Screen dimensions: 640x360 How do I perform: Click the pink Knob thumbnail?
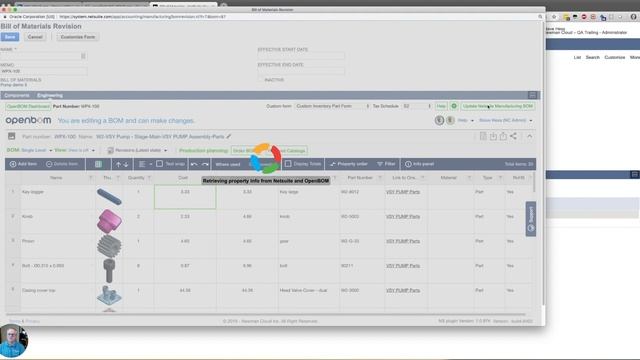[109, 221]
